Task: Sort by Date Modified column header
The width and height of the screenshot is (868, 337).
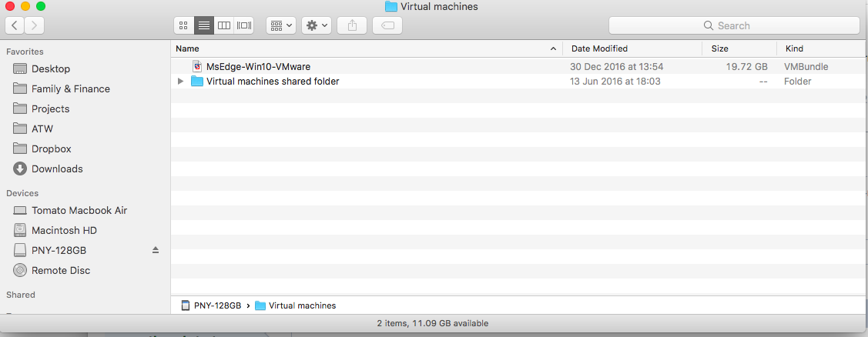Action: coord(632,48)
